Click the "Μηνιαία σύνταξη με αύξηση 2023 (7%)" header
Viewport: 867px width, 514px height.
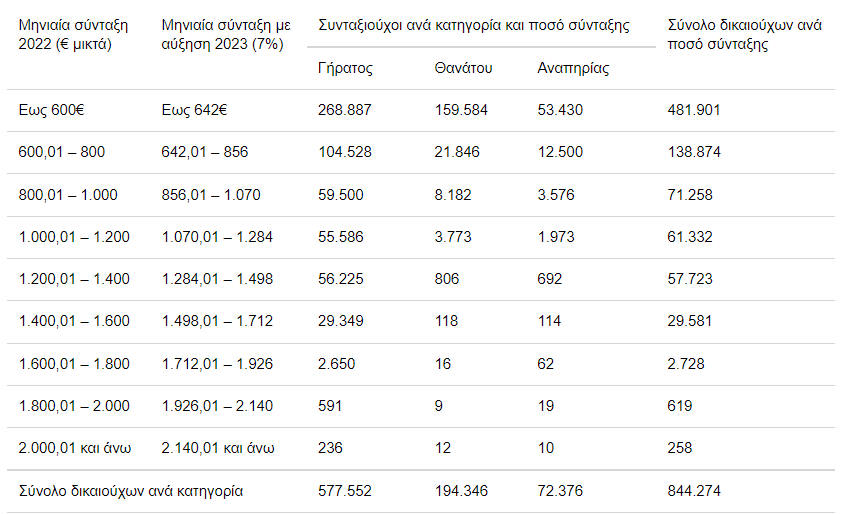click(225, 35)
